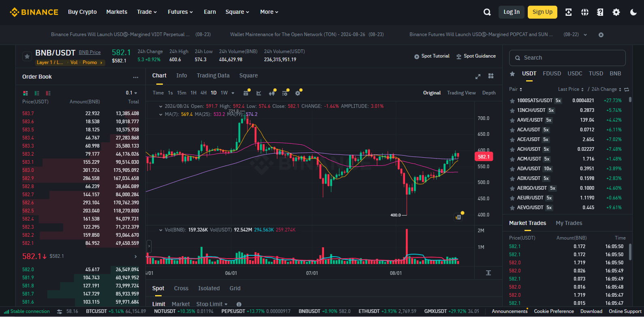Click the Log In button
The image size is (644, 317).
pyautogui.click(x=512, y=12)
